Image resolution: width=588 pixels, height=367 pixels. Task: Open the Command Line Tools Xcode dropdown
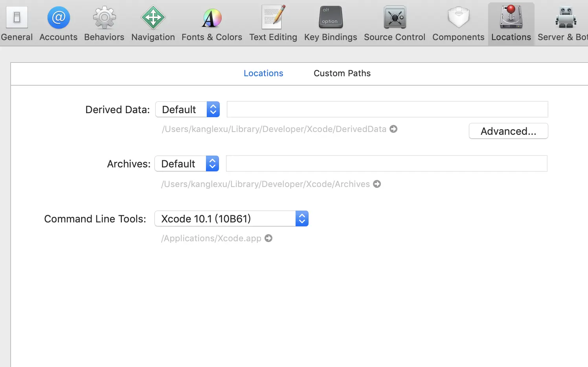pos(232,218)
